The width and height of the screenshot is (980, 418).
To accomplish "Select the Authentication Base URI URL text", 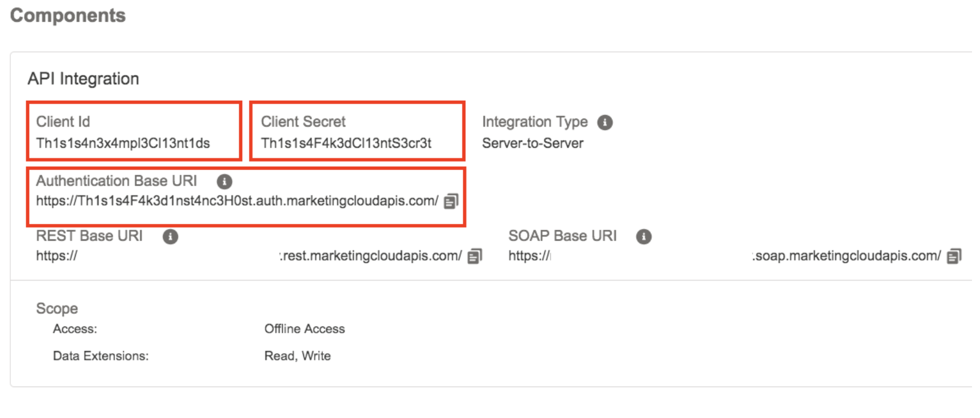I will point(236,201).
